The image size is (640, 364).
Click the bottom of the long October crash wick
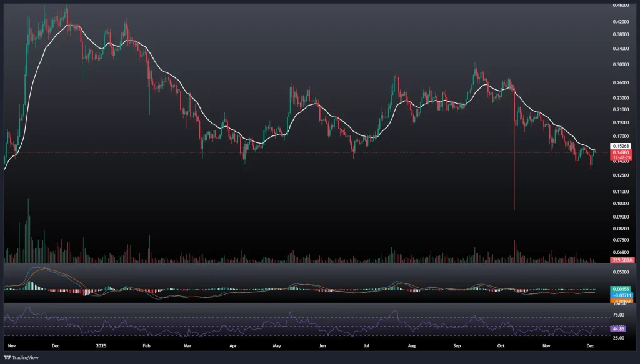(514, 209)
